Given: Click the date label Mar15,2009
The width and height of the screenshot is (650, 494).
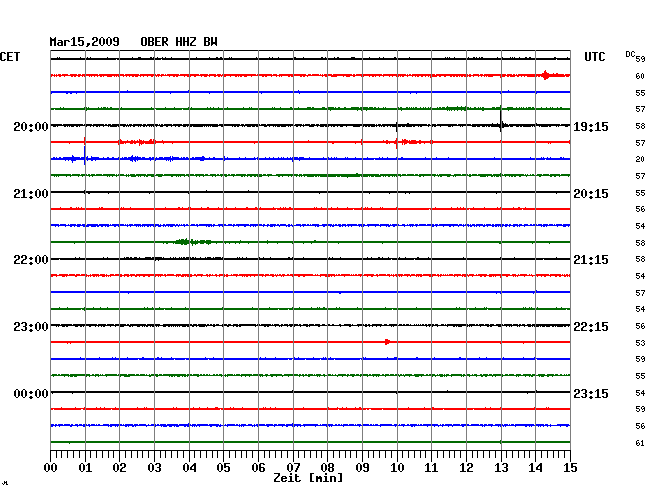Looking at the screenshot, I should point(84,42).
